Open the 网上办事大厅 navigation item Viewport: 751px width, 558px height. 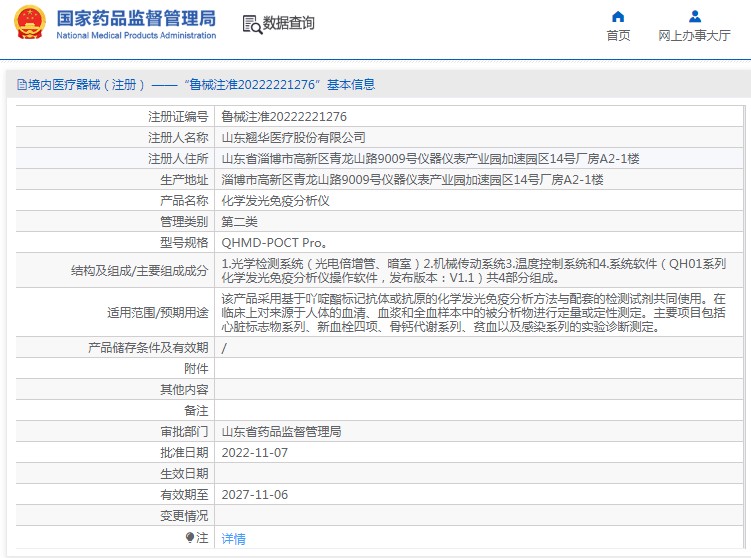[x=694, y=35]
